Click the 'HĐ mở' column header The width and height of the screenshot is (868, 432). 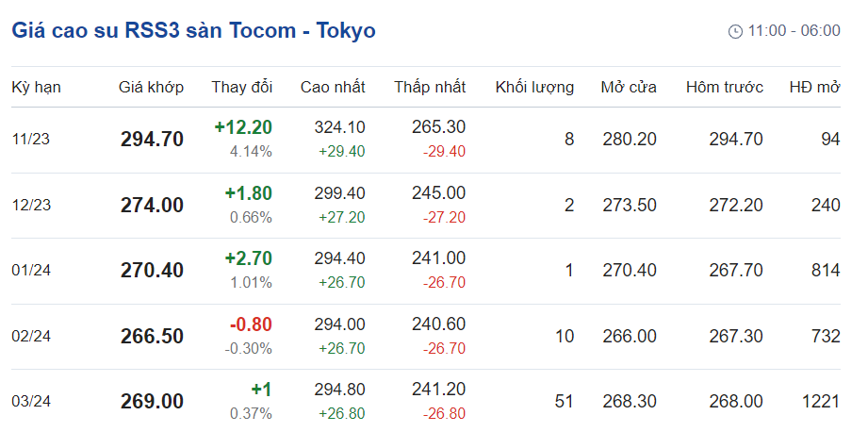[x=814, y=88]
